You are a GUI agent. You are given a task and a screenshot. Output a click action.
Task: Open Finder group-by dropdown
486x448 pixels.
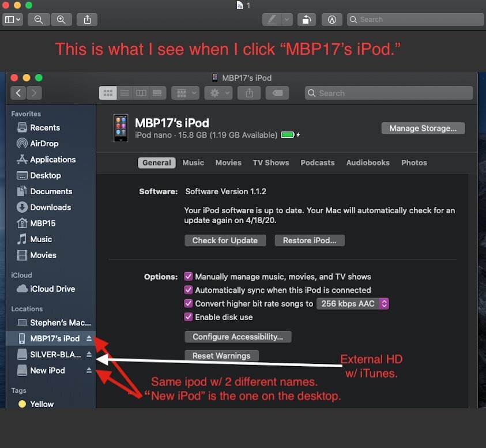click(x=186, y=93)
